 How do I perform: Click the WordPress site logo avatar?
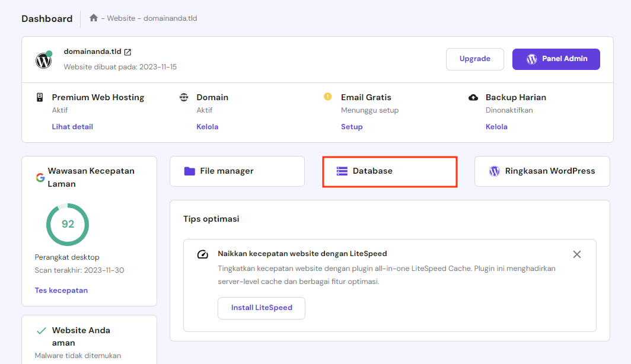coord(43,60)
